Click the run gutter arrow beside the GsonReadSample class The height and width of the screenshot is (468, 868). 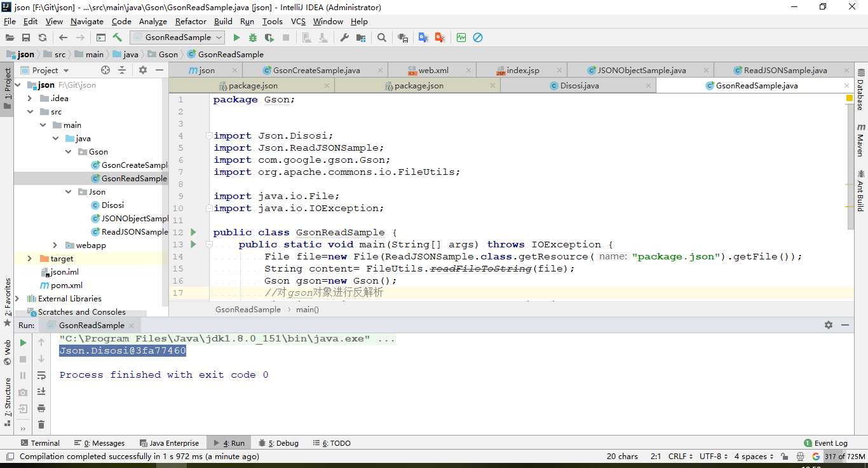pyautogui.click(x=193, y=232)
